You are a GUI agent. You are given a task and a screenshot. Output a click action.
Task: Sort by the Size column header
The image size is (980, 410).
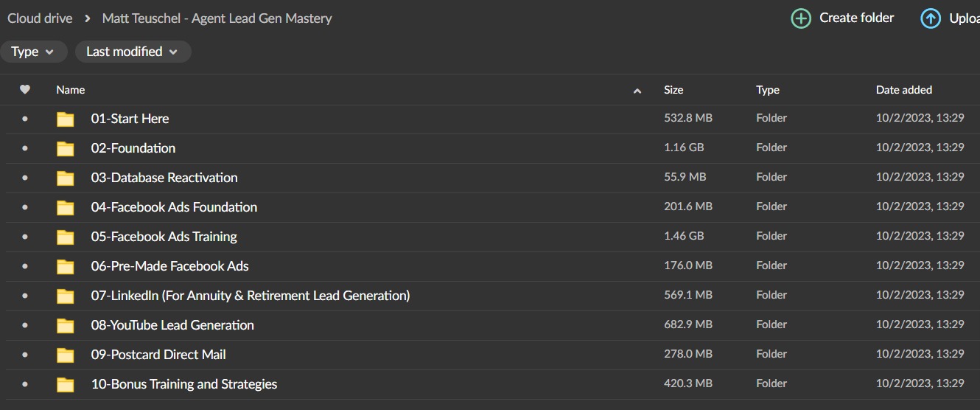673,89
